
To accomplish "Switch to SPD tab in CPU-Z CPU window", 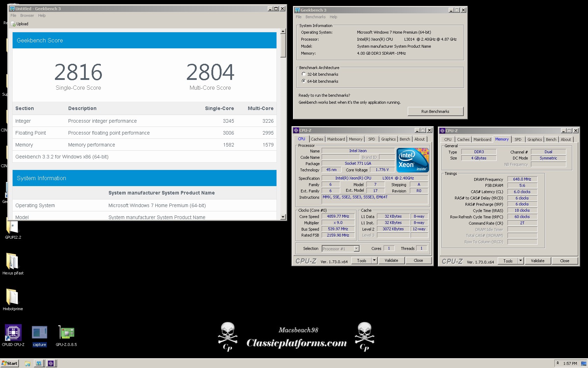I will click(x=372, y=139).
